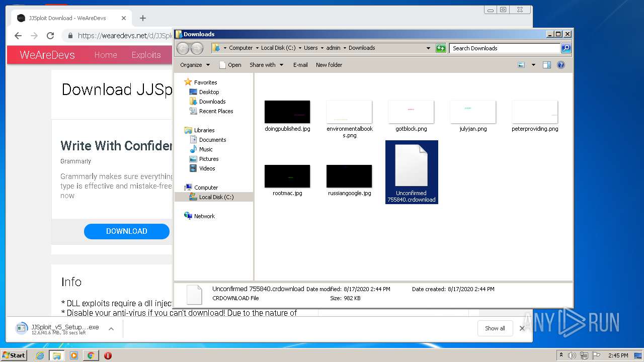The height and width of the screenshot is (362, 644).
Task: Click the padlock site info icon
Action: [70, 36]
